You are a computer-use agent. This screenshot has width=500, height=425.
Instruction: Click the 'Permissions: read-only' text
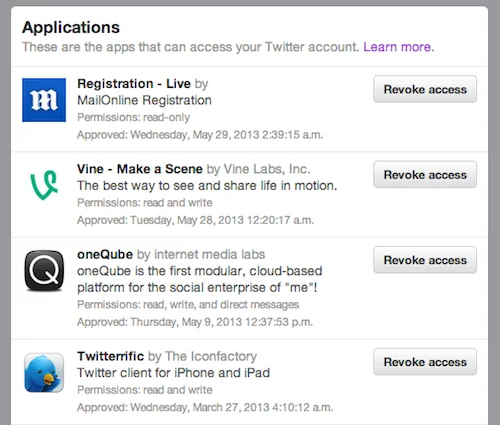coord(134,117)
